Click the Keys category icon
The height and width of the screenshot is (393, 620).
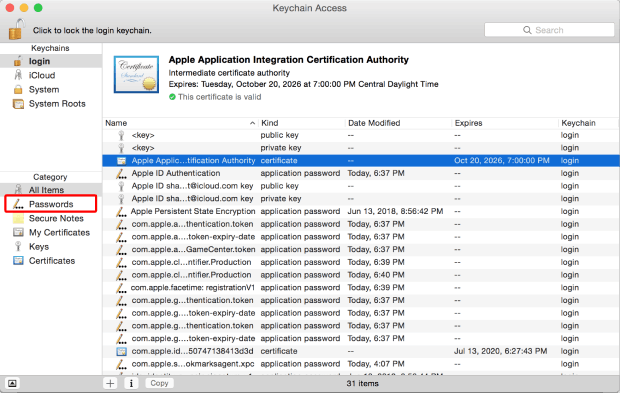click(18, 247)
